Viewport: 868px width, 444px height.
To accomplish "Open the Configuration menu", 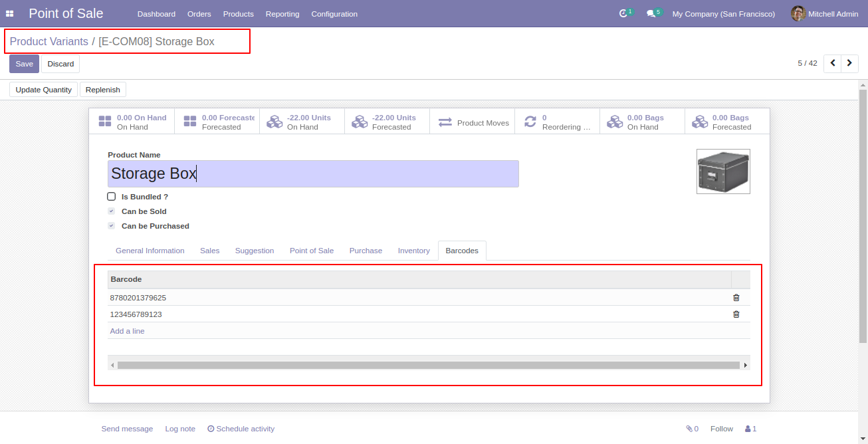I will 334,14.
